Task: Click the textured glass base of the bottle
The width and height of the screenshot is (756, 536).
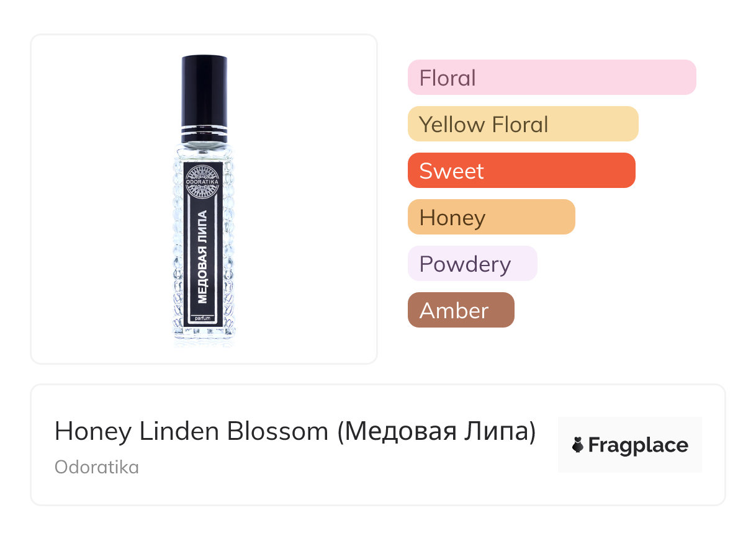Action: click(204, 334)
